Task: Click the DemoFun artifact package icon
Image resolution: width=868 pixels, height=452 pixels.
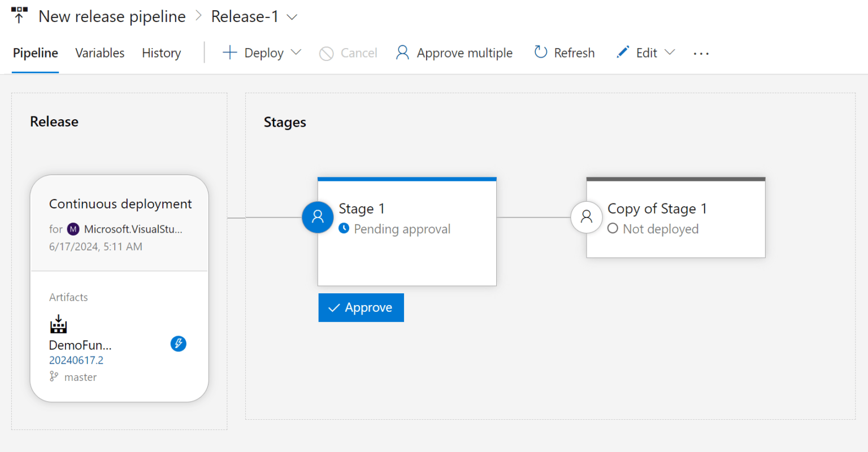Action: (x=58, y=325)
